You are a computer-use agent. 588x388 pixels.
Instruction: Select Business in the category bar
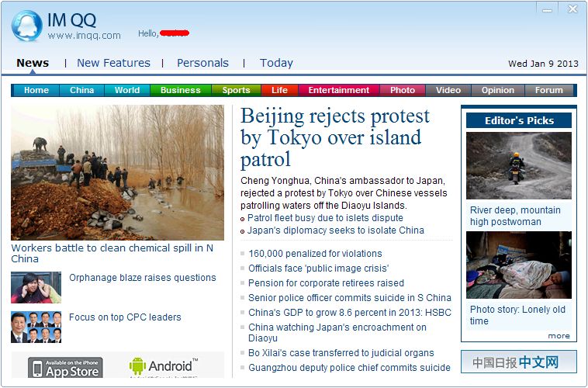pos(181,90)
